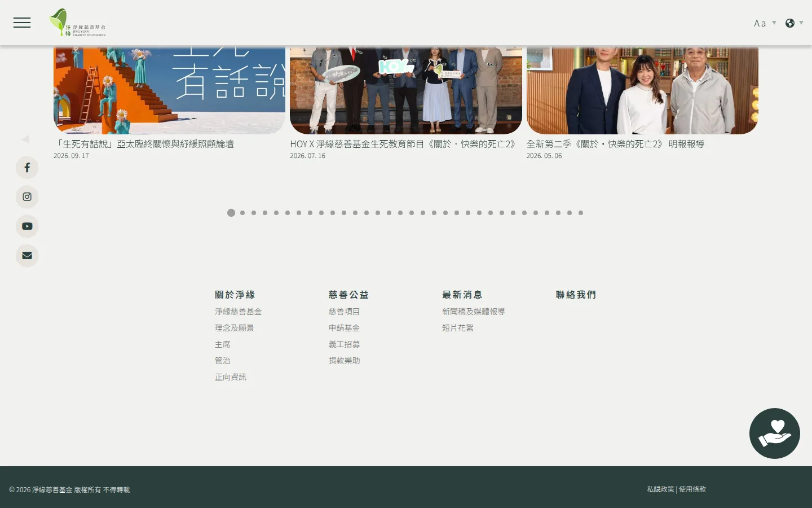Go to 淨緣慈善基金 footer link

pyautogui.click(x=238, y=312)
